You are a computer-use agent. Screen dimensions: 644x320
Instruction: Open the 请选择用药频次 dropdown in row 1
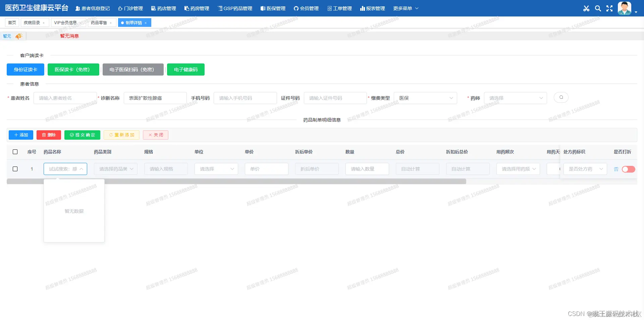[x=518, y=169]
